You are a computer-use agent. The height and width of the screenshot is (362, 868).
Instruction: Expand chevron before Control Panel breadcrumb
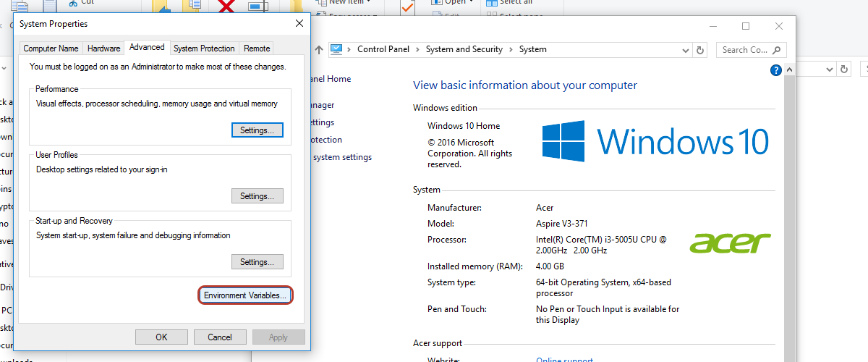pos(349,49)
